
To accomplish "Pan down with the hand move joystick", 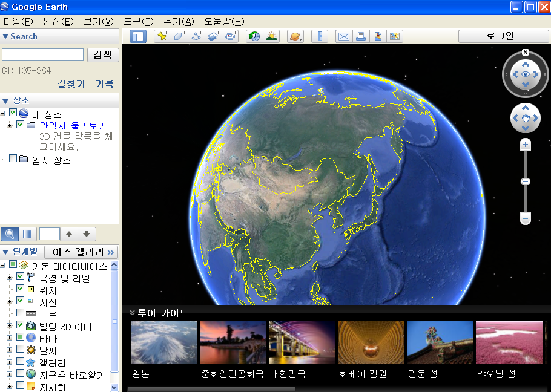I will click(526, 128).
